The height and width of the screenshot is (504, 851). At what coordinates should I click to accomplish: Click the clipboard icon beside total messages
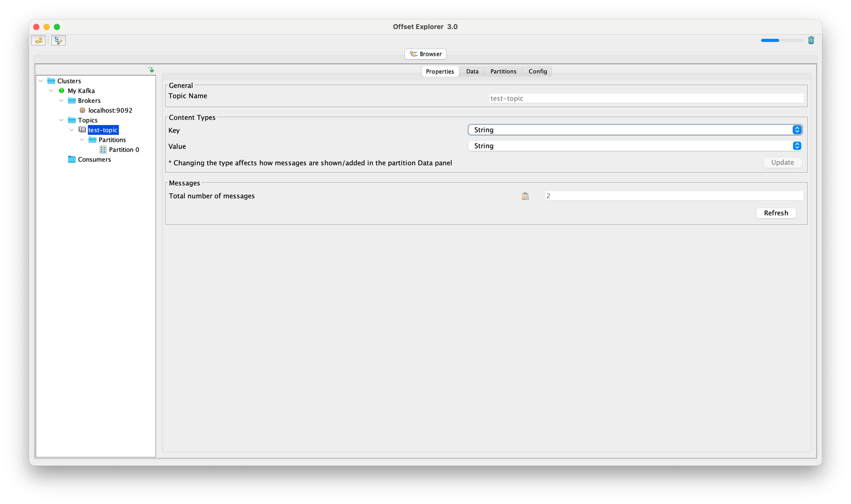(x=525, y=196)
